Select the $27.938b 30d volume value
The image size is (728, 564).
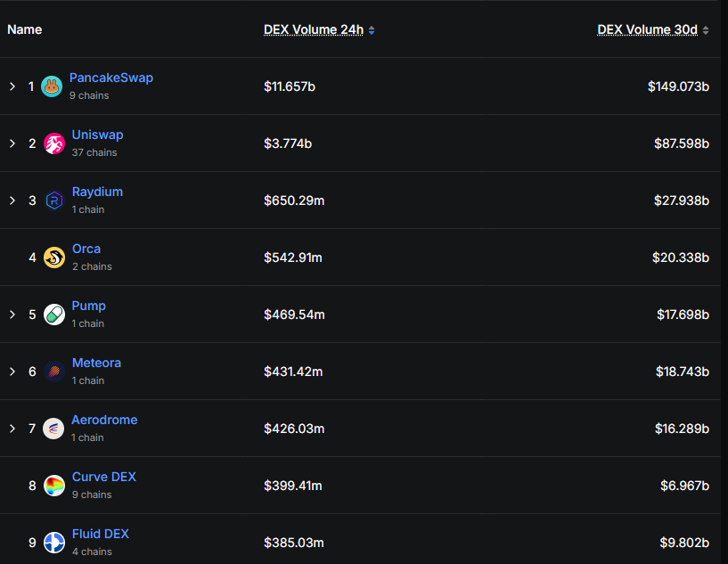tap(682, 200)
